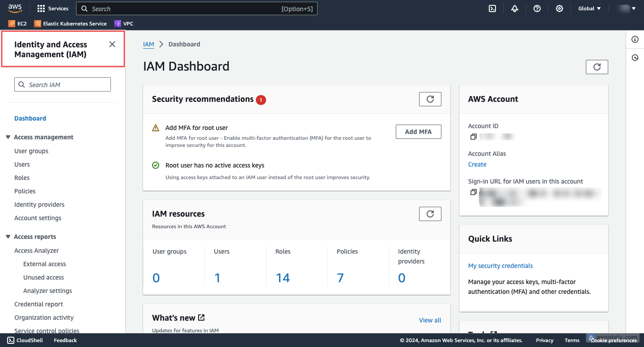Open the My security credentials link
This screenshot has height=347, width=644.
point(500,266)
